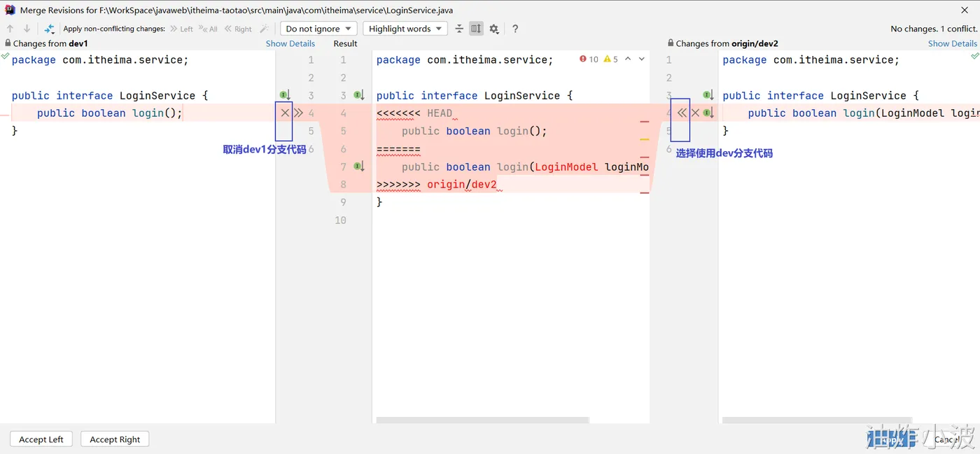Viewport: 980px width, 454px height.
Task: Click the yellow warnings count indicator
Action: (610, 59)
